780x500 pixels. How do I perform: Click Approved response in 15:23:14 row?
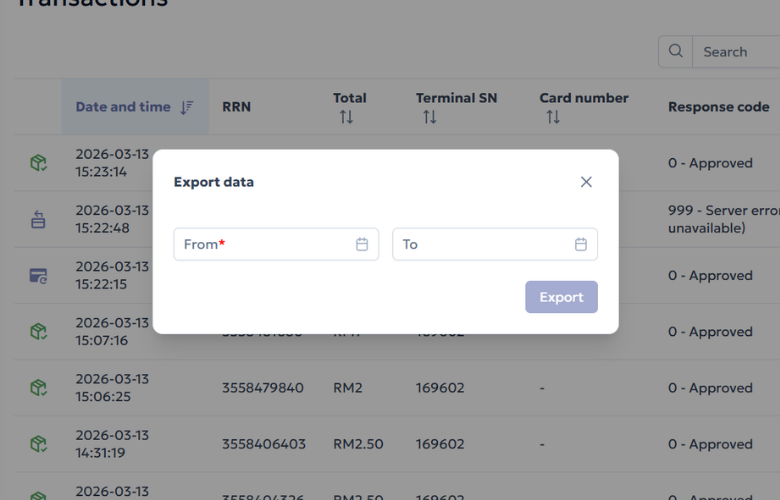pyautogui.click(x=710, y=163)
